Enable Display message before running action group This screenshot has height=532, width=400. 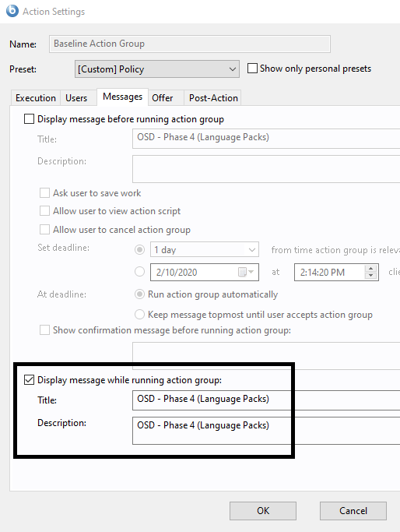29,119
